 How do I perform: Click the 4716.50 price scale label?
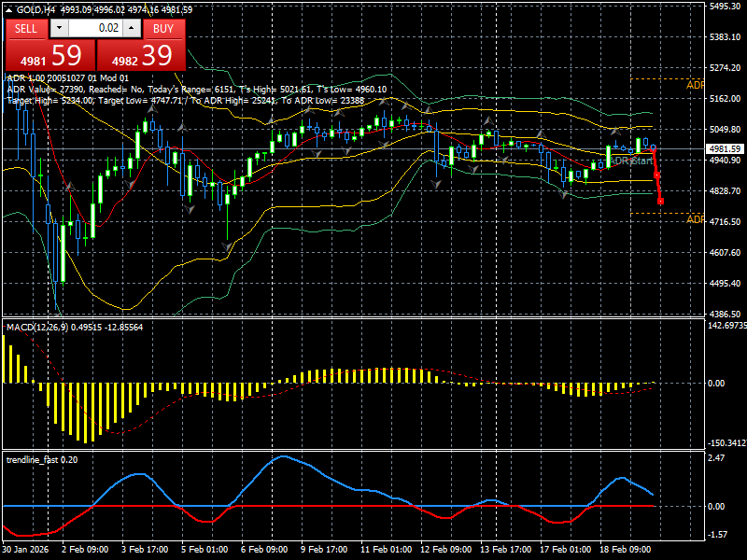coord(726,221)
